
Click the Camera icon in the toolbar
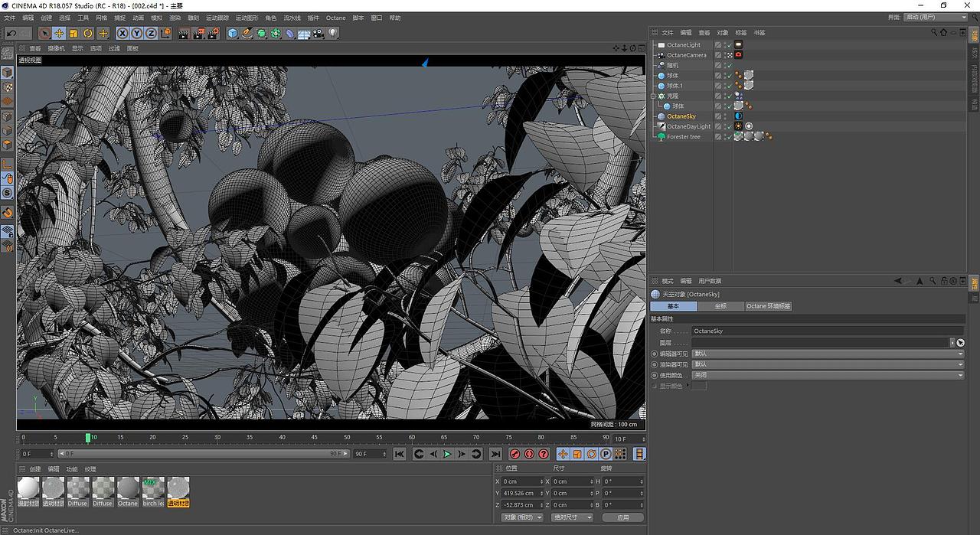(x=318, y=33)
